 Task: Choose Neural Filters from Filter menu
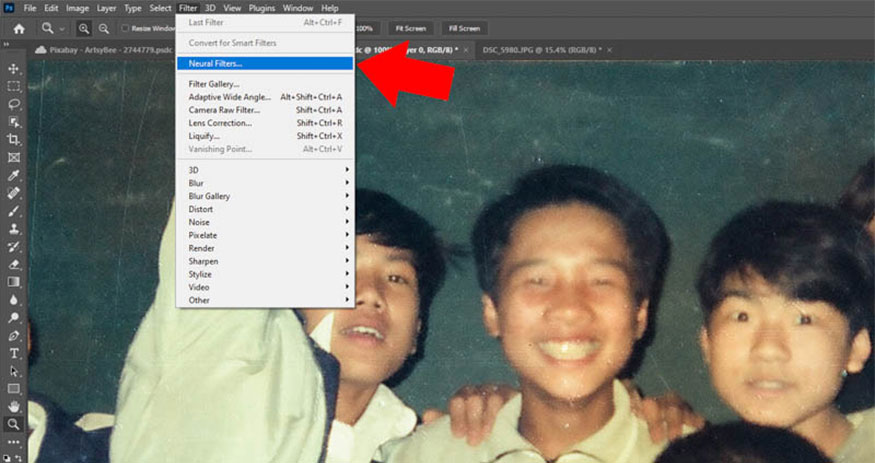265,64
